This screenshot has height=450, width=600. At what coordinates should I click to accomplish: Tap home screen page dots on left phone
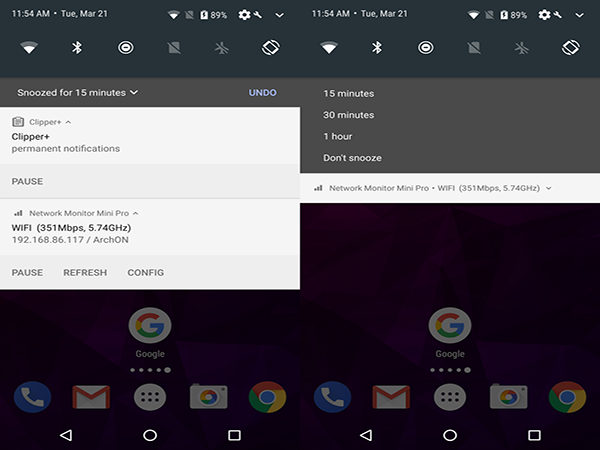[150, 370]
